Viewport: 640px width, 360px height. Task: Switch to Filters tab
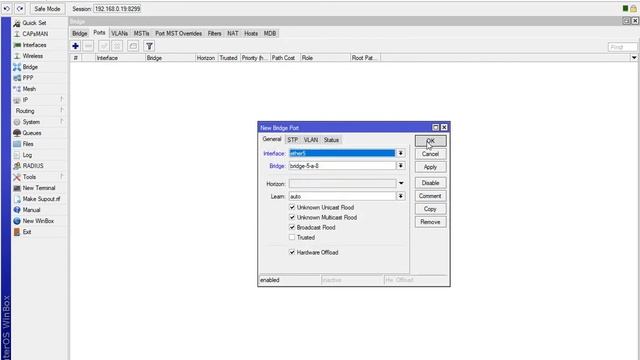click(214, 33)
